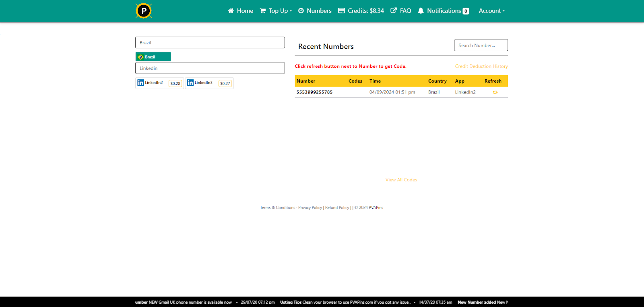644x307 pixels.
Task: Click the Number column header
Action: tap(306, 81)
